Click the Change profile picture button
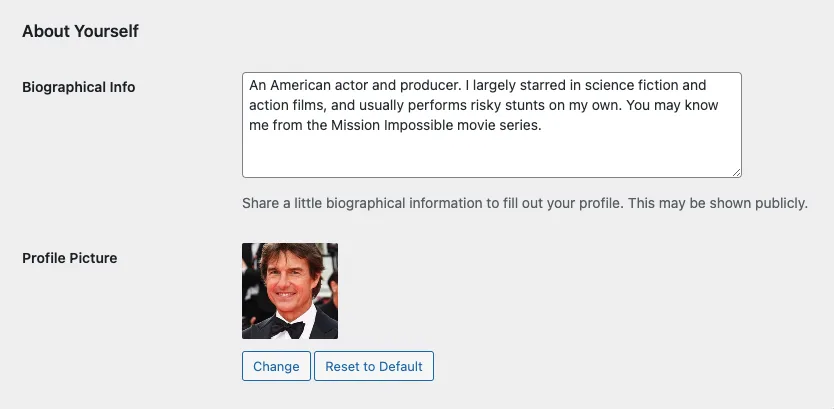 pyautogui.click(x=276, y=366)
